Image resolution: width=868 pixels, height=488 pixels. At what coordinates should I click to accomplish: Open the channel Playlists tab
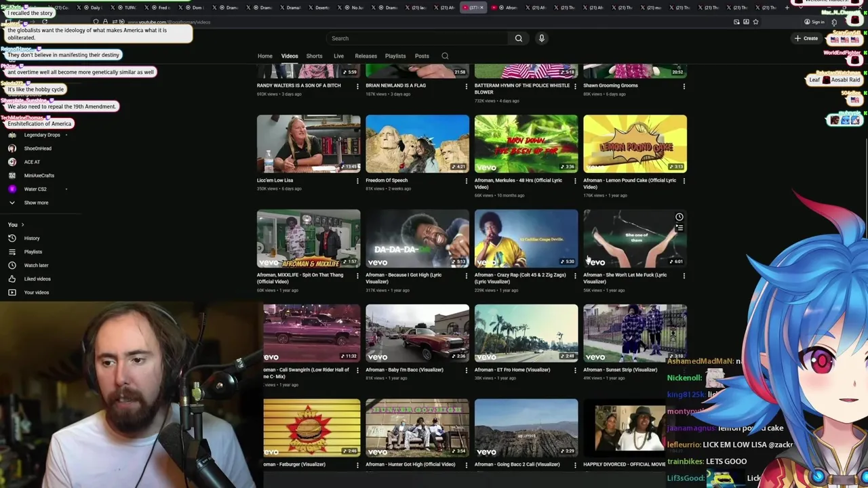[x=395, y=56]
